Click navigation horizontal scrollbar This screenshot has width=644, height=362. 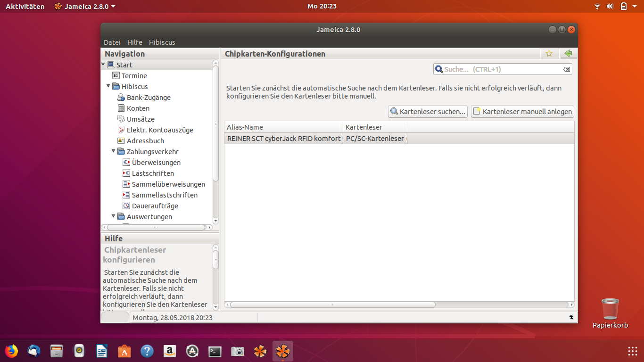point(157,227)
